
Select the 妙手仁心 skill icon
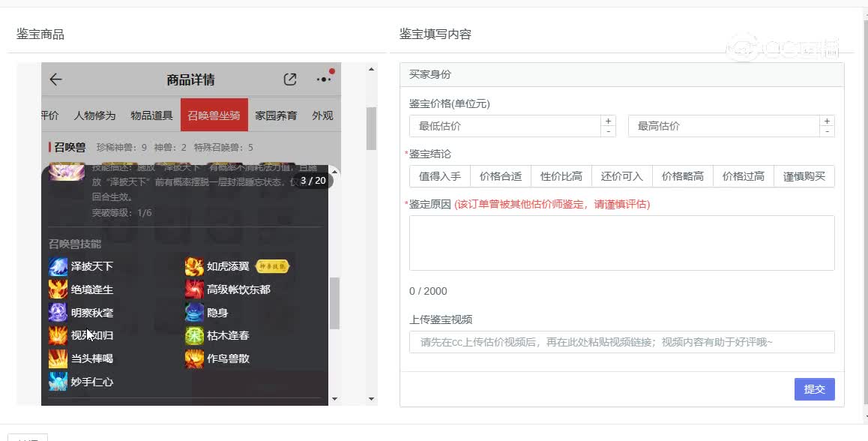[58, 382]
